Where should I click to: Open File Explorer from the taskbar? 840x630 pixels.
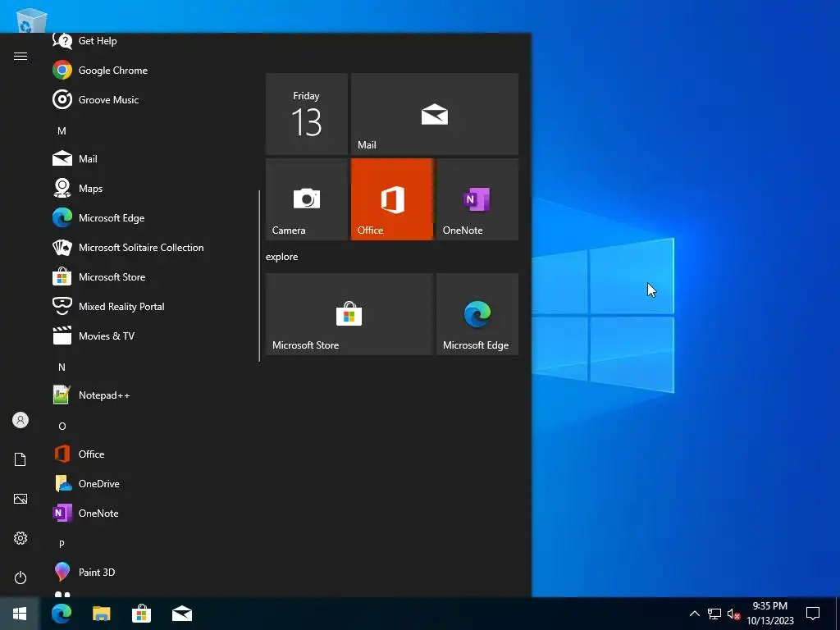[101, 614]
